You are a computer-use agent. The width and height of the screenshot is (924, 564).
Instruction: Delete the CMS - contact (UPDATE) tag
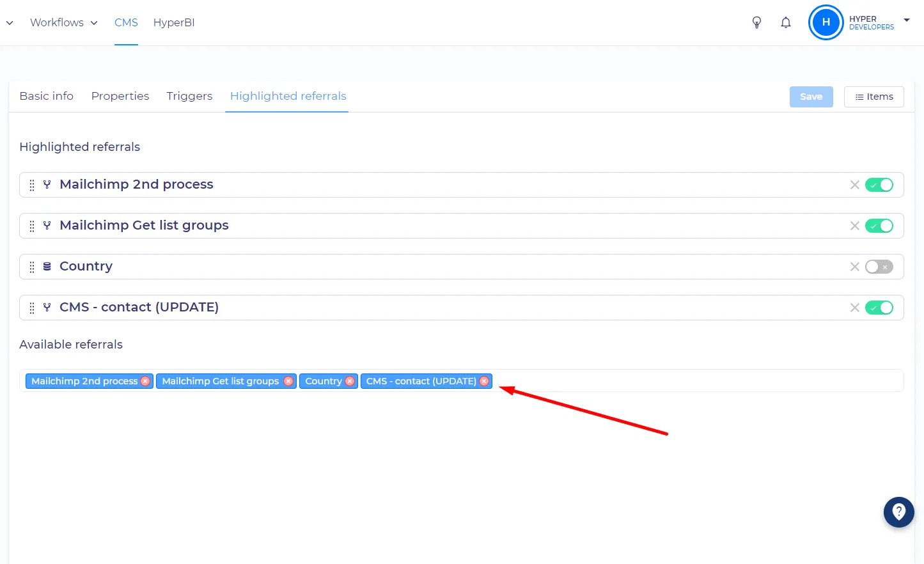(484, 381)
